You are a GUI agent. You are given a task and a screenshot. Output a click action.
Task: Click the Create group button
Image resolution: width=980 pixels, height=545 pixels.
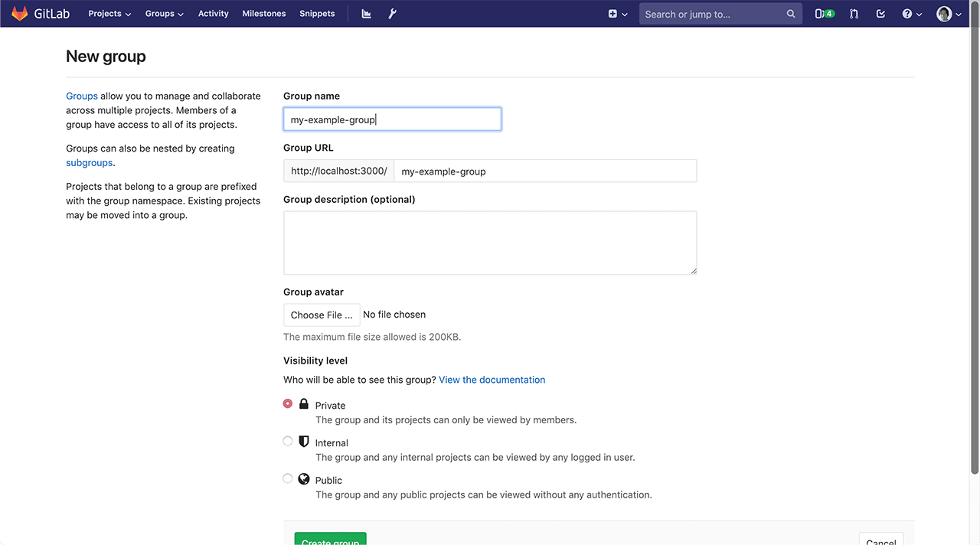coord(330,540)
